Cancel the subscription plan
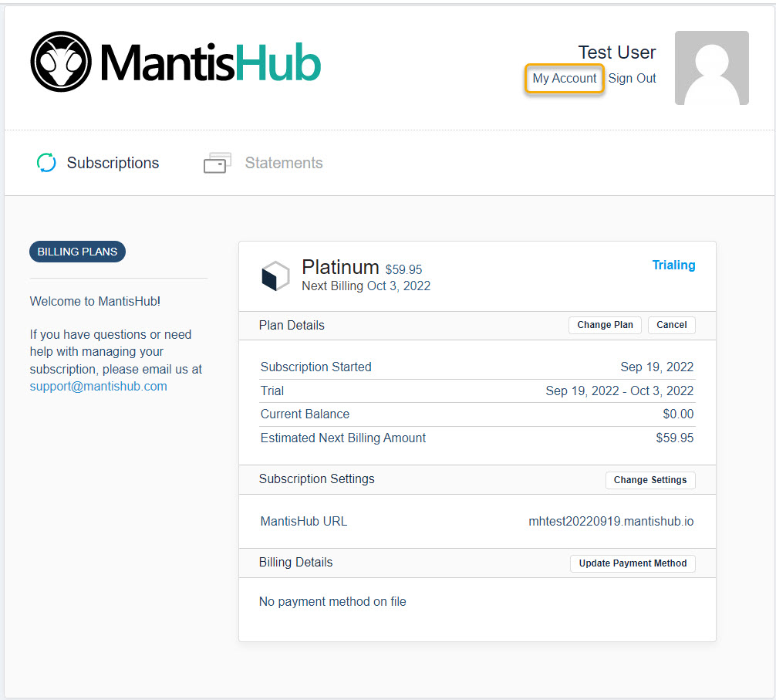Screen dimensions: 776x700 pyautogui.click(x=672, y=325)
